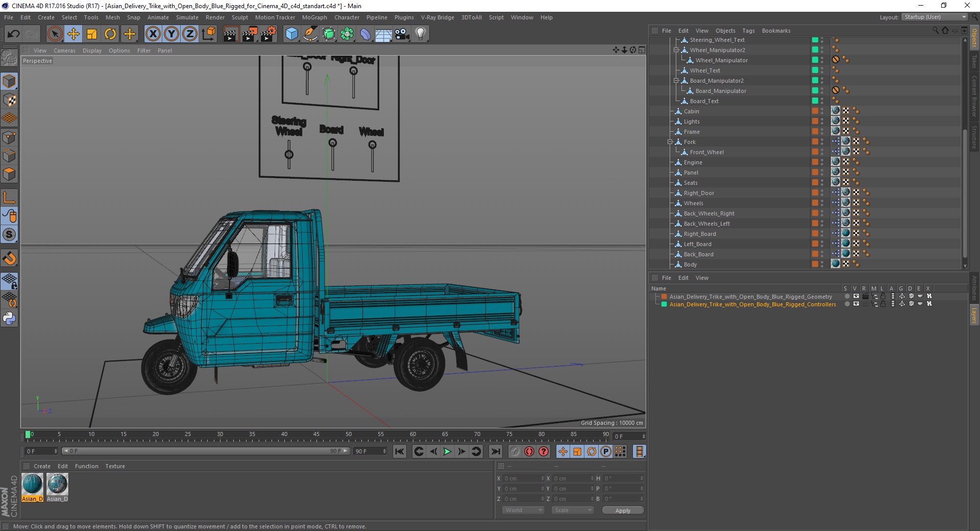
Task: Render the active view
Action: [x=231, y=34]
